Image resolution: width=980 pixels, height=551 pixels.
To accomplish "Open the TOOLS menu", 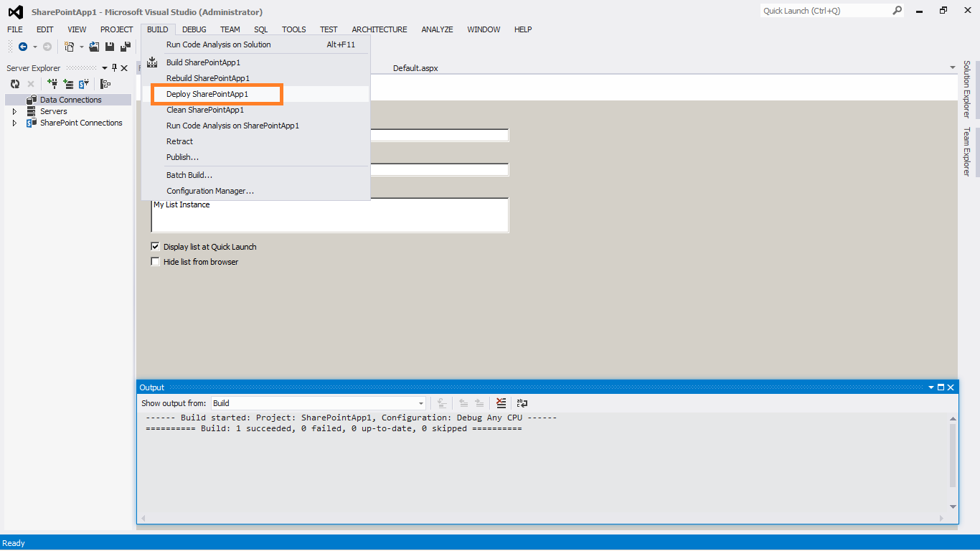I will 294,29.
